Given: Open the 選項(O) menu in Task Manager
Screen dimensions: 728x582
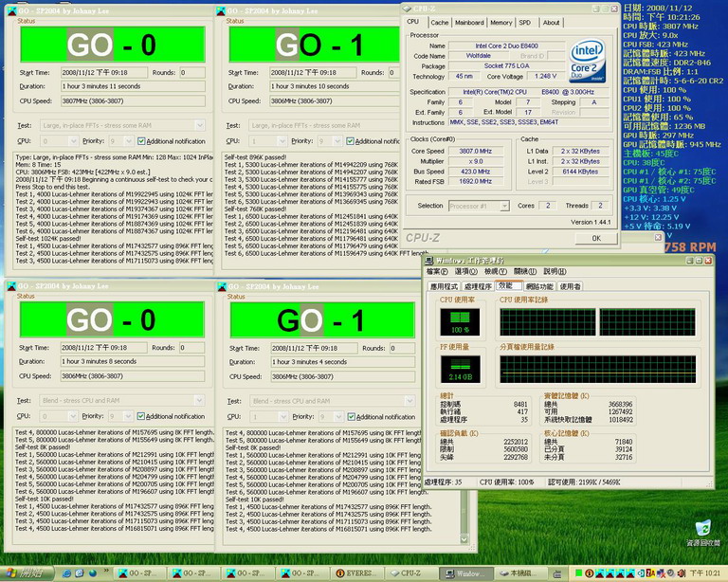Looking at the screenshot, I should point(465,271).
